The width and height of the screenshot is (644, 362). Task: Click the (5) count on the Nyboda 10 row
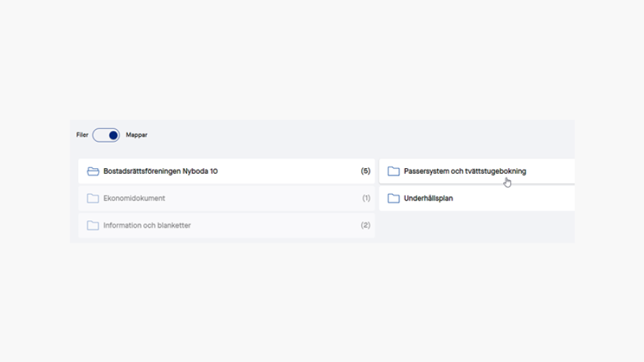click(366, 171)
